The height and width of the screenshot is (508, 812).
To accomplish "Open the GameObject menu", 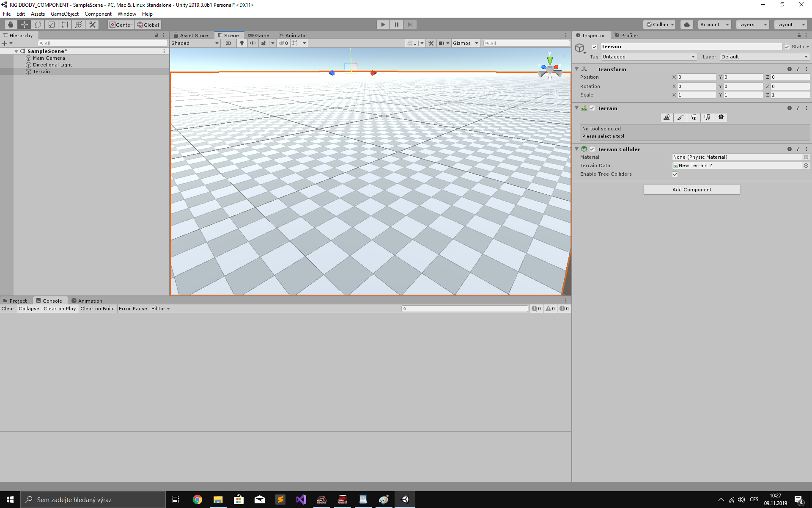I will [64, 14].
